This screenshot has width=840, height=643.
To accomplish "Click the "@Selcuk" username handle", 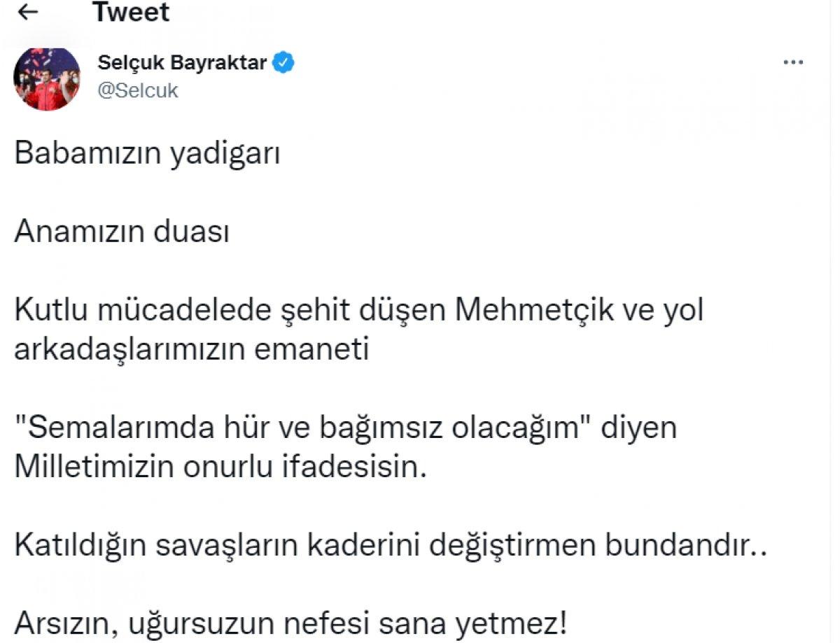I will tap(139, 90).
